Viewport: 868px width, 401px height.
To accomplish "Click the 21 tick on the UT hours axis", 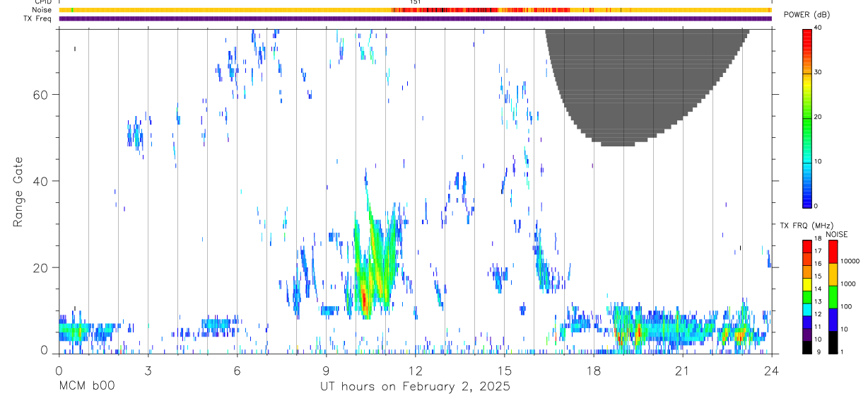I will 682,370.
